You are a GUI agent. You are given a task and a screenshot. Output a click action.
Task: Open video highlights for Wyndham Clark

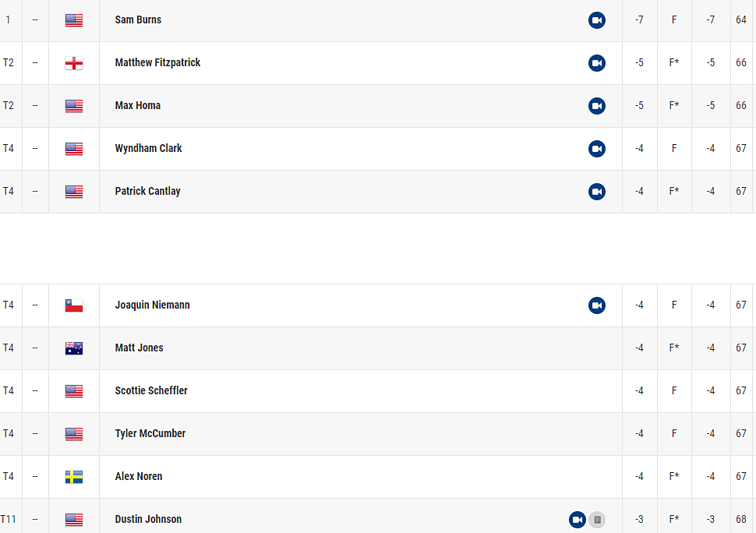[597, 149]
